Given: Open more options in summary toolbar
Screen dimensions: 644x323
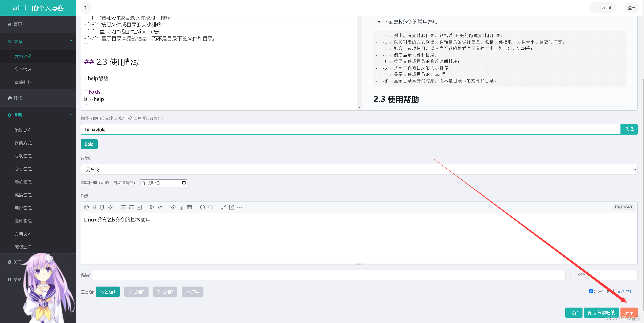Looking at the screenshot, I should (239, 207).
